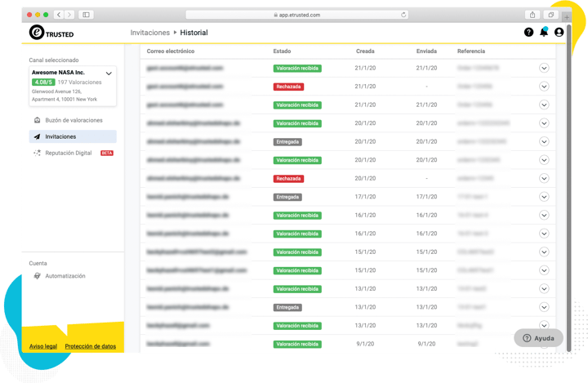Click the 9/1/20 Enviada date cell

click(x=427, y=344)
